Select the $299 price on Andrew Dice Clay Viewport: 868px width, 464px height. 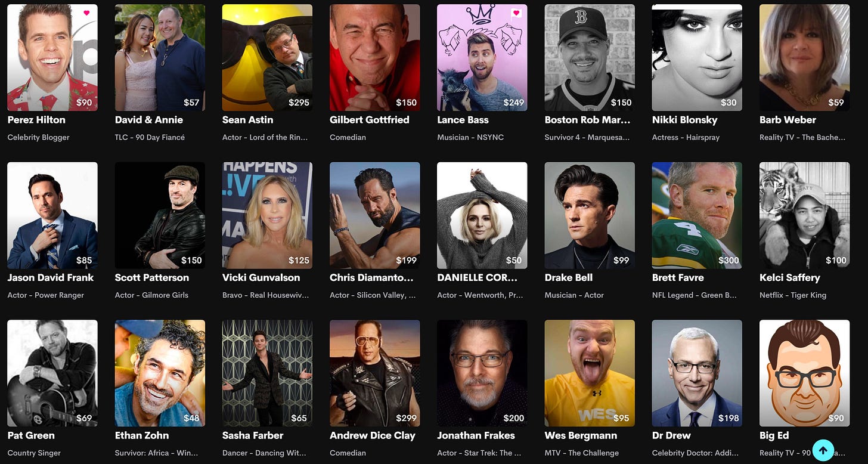pyautogui.click(x=406, y=418)
